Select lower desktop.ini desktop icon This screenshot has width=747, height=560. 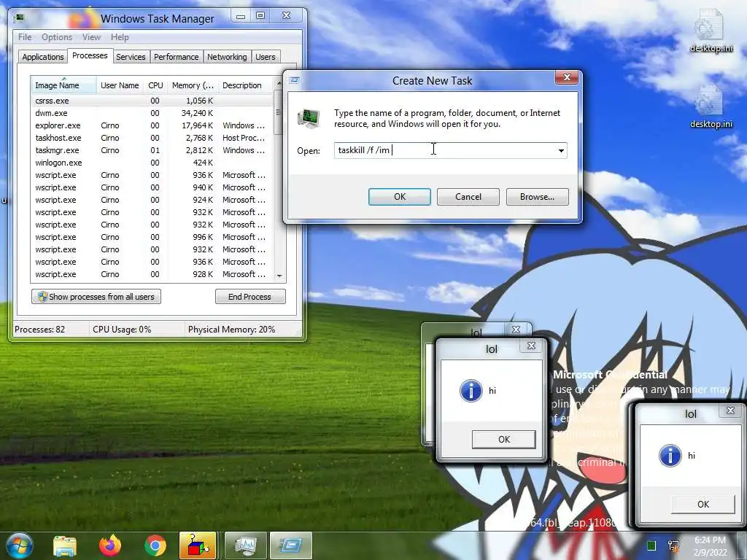point(711,106)
